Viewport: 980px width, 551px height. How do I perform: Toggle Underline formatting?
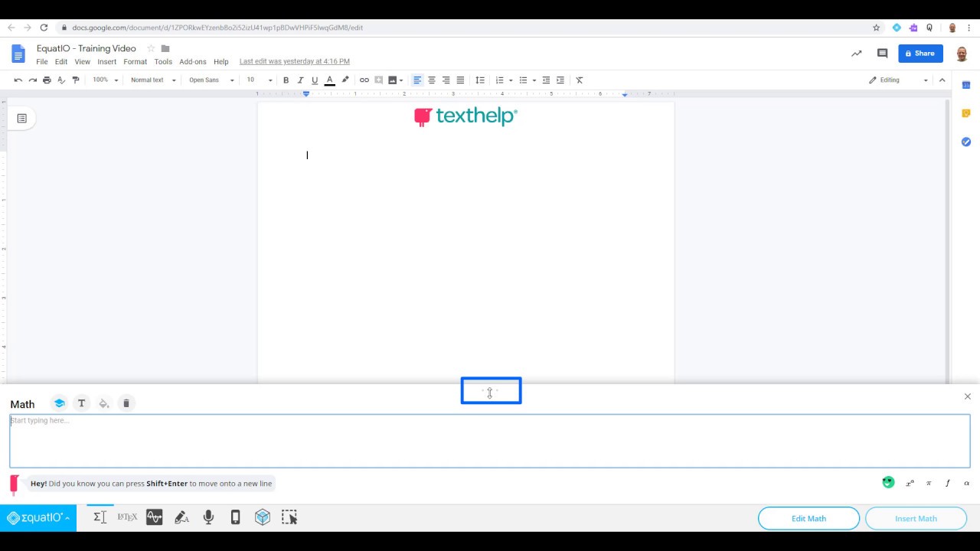pos(315,80)
